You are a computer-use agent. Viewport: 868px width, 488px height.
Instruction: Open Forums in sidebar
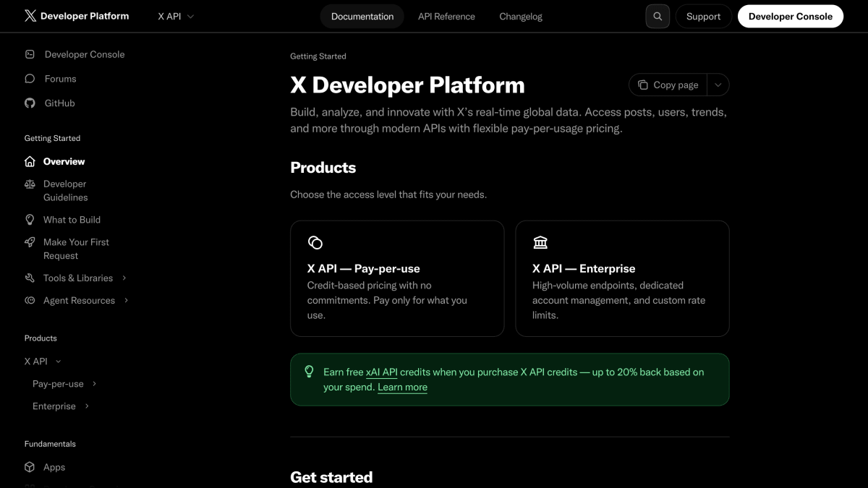[61, 79]
